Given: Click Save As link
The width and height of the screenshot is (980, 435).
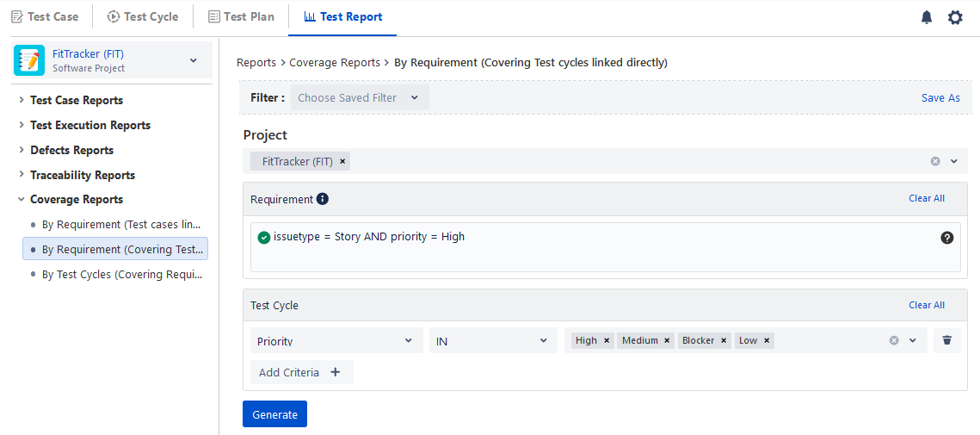Looking at the screenshot, I should click(940, 97).
